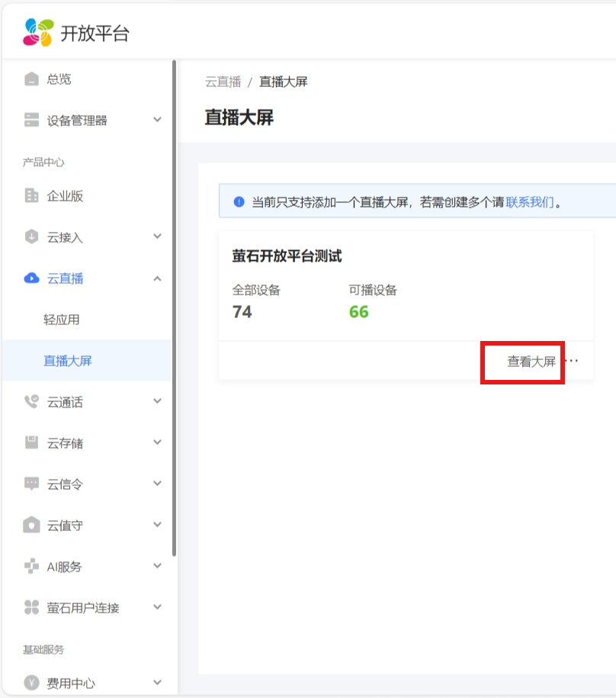Click the 云值守 menu label
Screen dimensions: 616x698
point(65,526)
